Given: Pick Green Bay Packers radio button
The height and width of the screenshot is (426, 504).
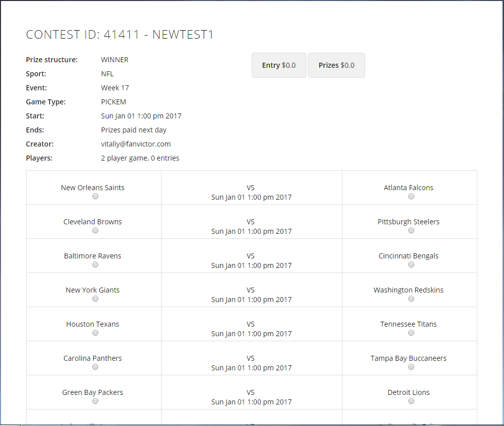Looking at the screenshot, I should click(95, 401).
